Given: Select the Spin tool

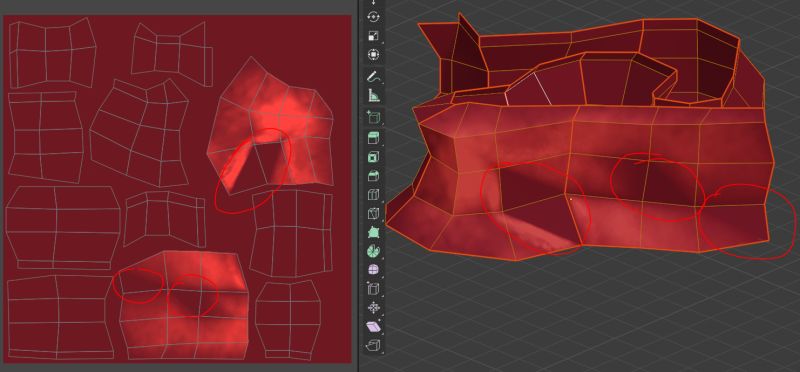Looking at the screenshot, I should click(373, 251).
